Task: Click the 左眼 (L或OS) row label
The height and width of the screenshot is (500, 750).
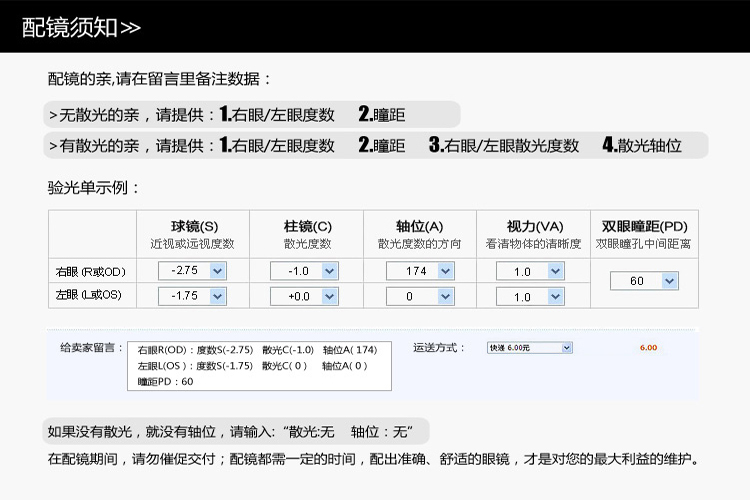Action: 88,295
